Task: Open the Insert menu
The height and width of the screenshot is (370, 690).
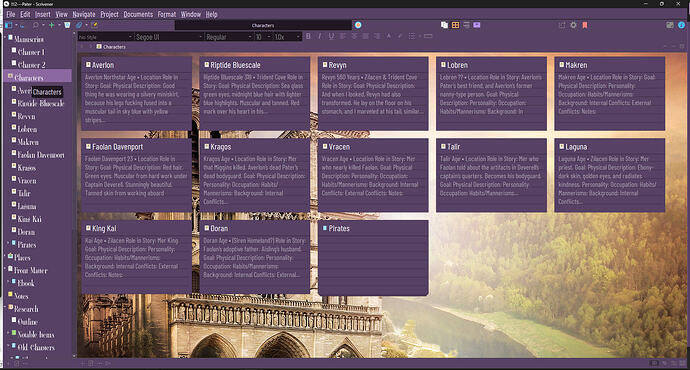Action: (43, 15)
